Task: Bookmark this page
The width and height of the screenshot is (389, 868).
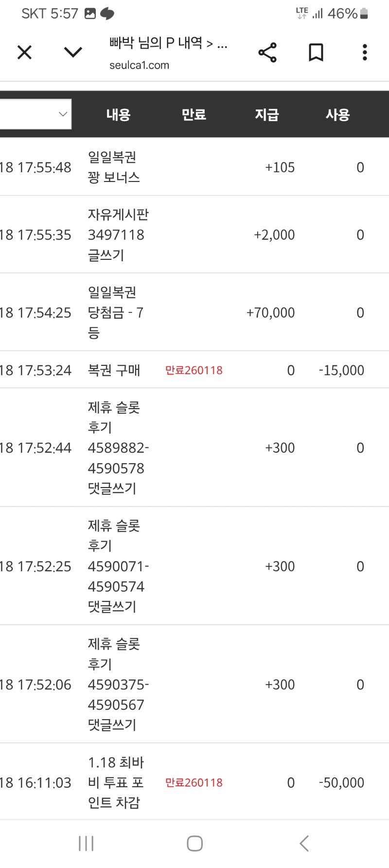Action: (316, 52)
